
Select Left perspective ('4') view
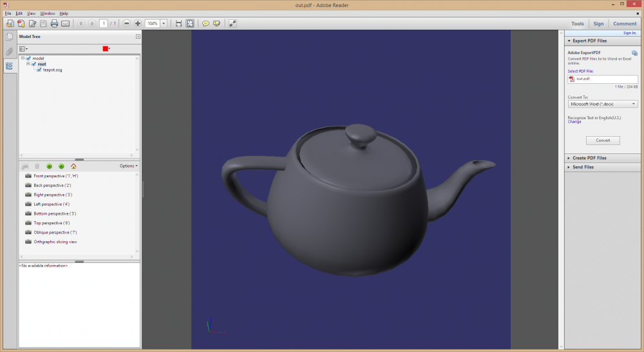coord(52,204)
